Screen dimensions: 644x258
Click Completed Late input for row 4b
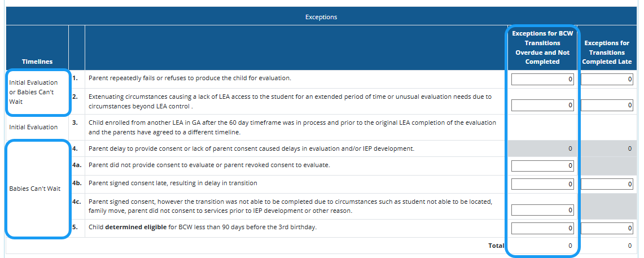pos(607,184)
